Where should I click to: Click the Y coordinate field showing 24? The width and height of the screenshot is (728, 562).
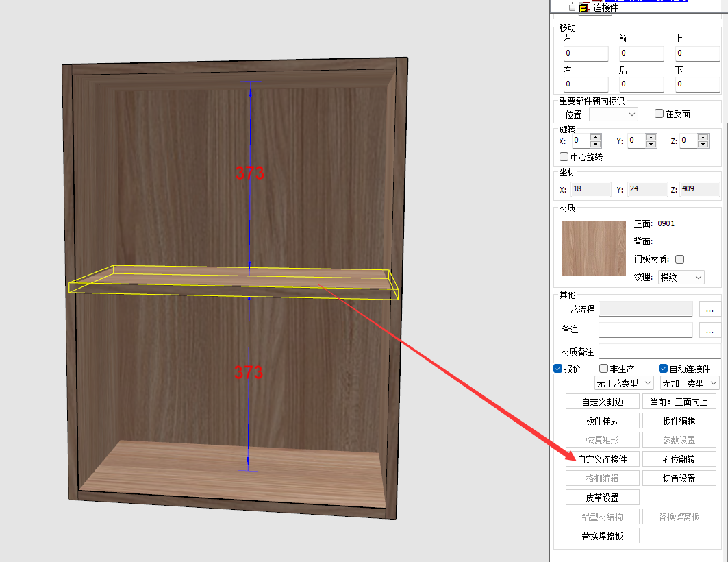tap(647, 189)
